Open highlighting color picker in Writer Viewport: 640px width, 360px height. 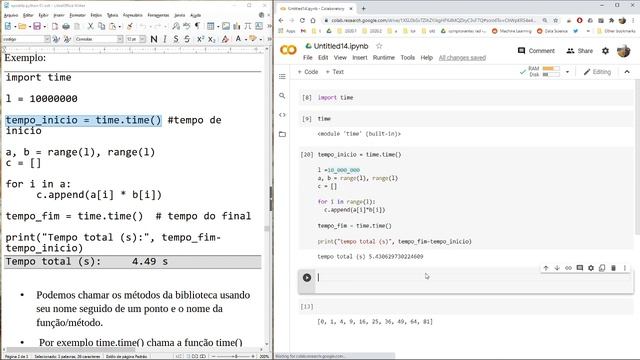(253, 39)
